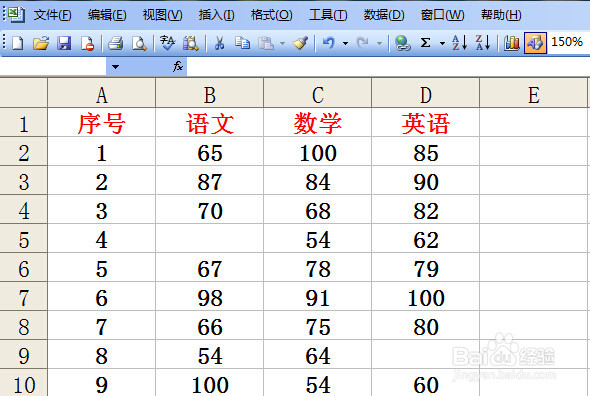Redo with the grayed arrow icon
This screenshot has height=396, width=590.
coord(363,43)
